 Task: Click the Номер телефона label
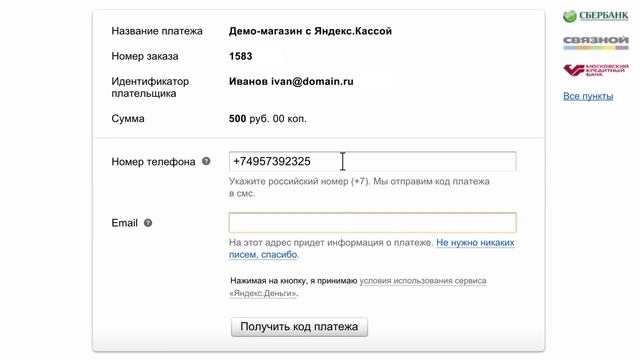153,162
